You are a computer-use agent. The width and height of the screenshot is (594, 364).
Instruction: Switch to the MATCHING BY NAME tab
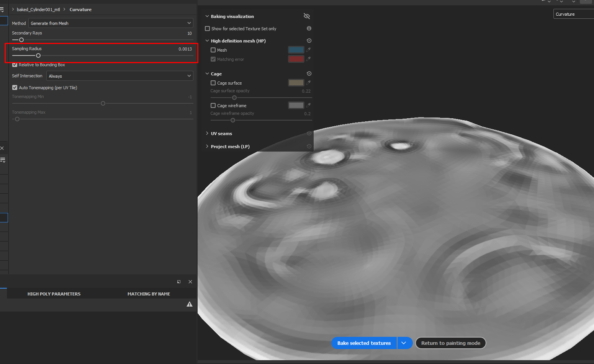tap(149, 294)
